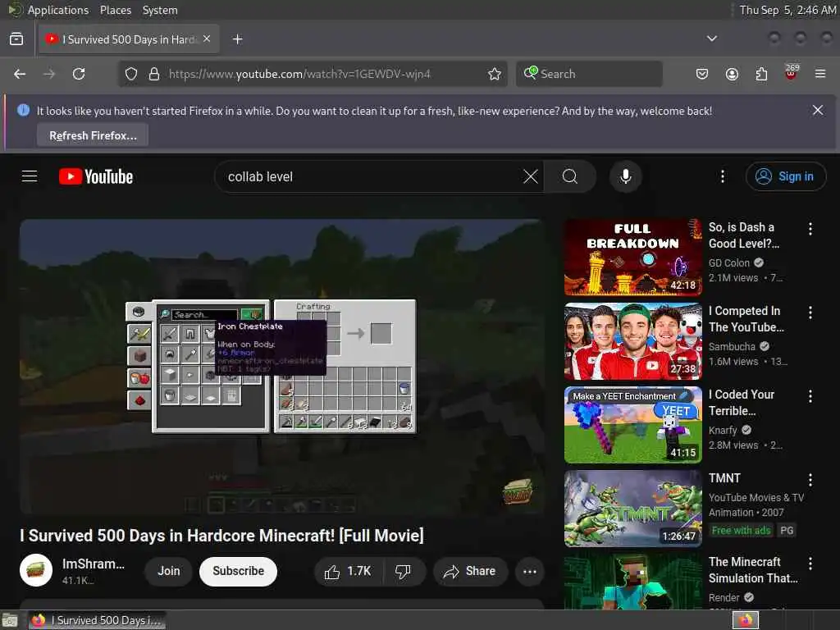The height and width of the screenshot is (630, 840).
Task: Go back with the browser back arrow
Action: [20, 74]
